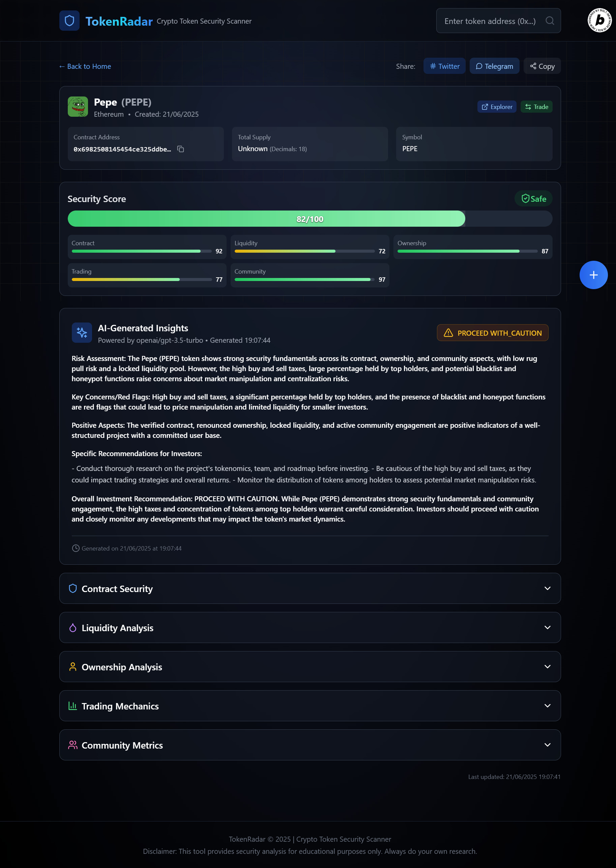This screenshot has width=616, height=868.
Task: Expand Liquidity Analysis chevron
Action: (x=547, y=627)
